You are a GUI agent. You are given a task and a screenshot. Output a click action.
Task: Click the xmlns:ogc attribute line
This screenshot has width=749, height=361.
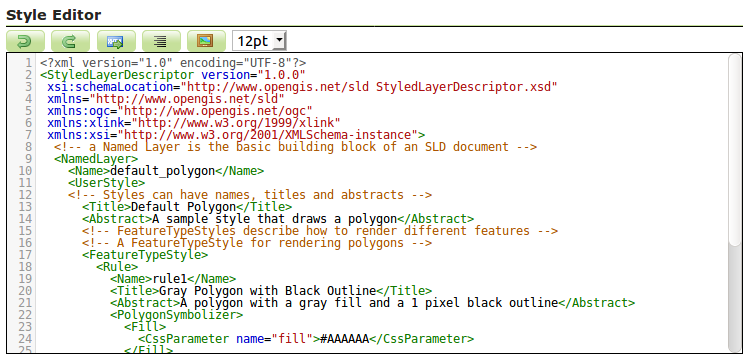[180, 111]
